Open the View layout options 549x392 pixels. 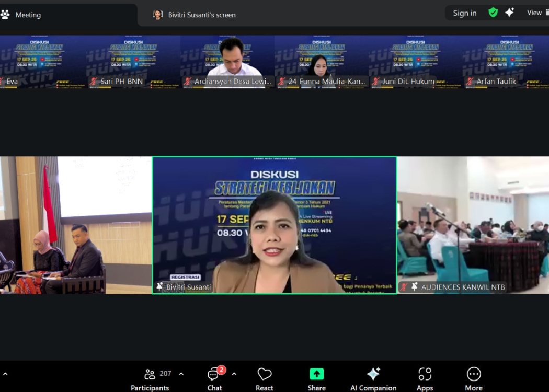[534, 13]
